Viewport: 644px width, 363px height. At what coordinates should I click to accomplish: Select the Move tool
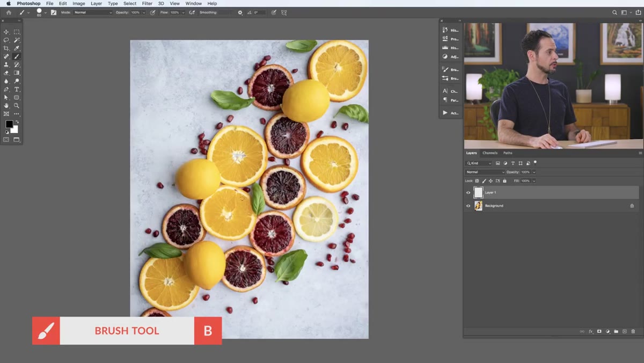click(6, 32)
